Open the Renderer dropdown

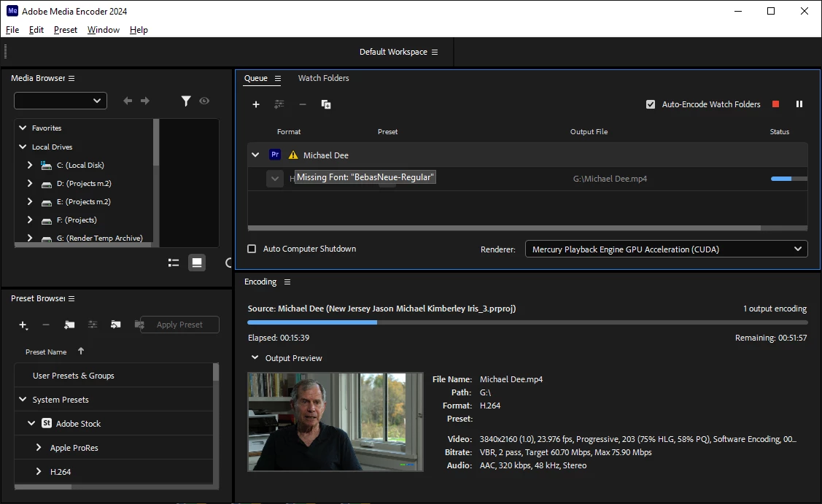point(667,249)
